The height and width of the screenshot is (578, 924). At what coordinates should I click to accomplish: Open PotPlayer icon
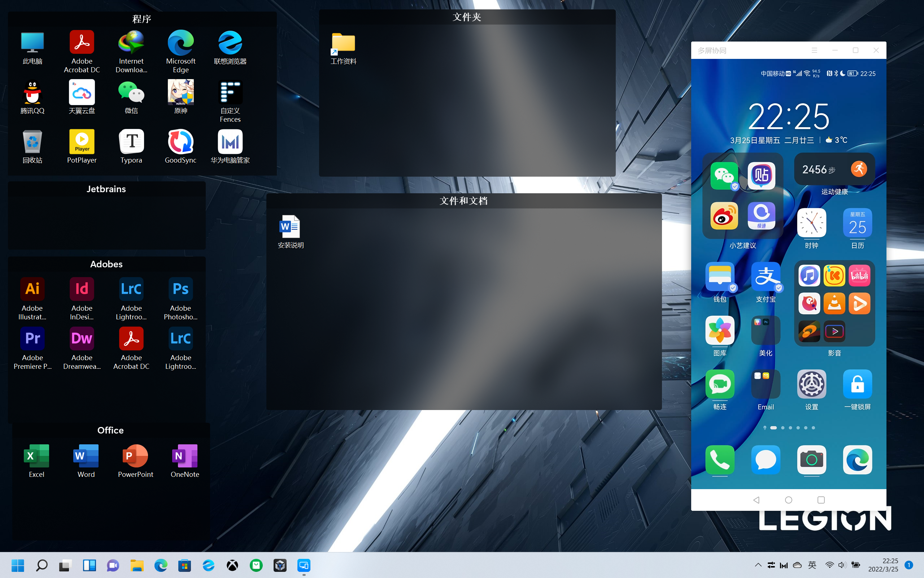(82, 146)
